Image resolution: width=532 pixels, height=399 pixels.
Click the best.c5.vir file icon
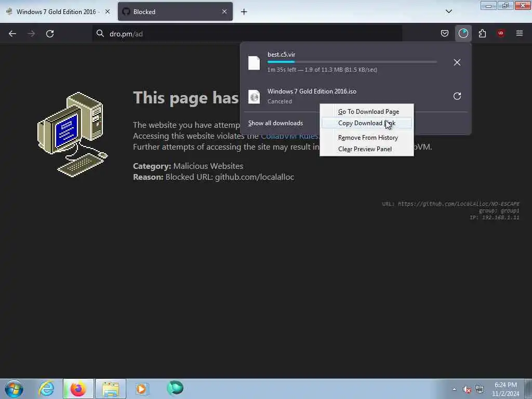click(x=254, y=63)
